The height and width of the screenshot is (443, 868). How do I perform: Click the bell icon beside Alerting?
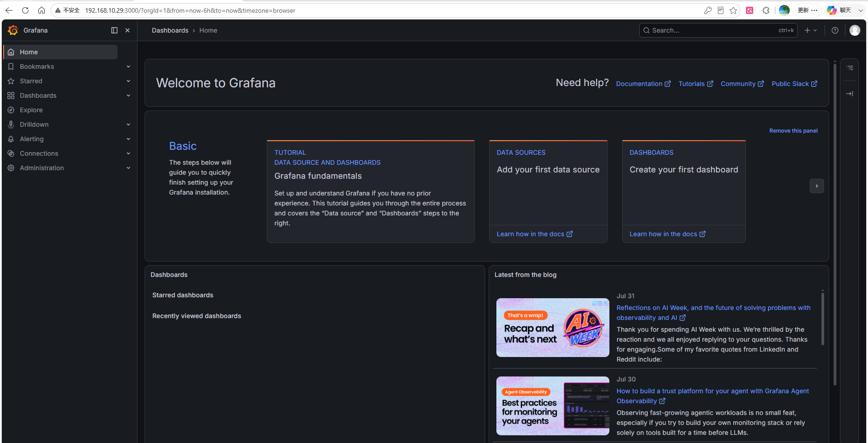[x=11, y=139]
